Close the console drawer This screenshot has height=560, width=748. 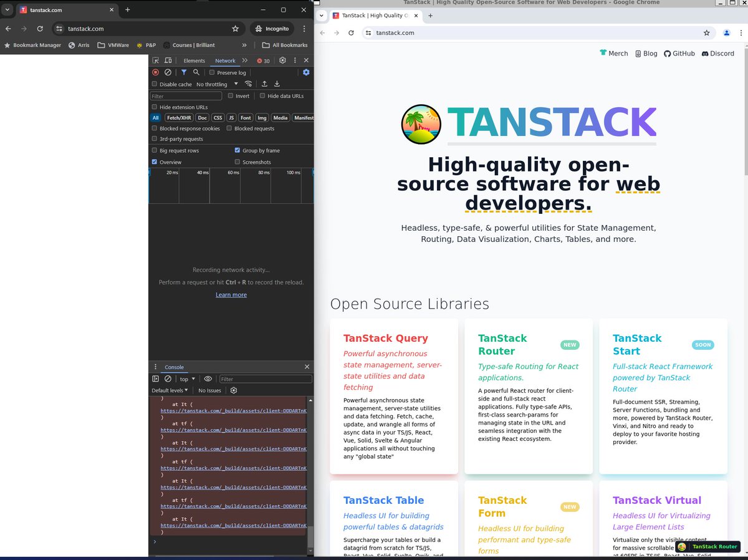[x=307, y=367]
